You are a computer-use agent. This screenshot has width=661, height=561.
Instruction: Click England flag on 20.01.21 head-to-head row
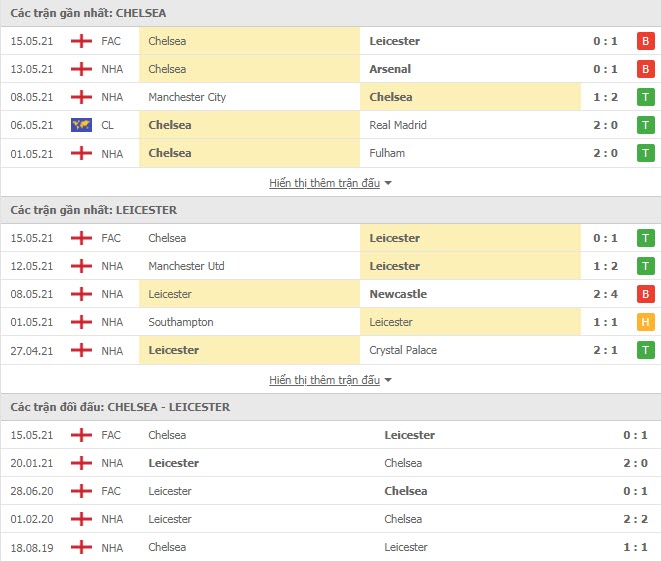[81, 463]
